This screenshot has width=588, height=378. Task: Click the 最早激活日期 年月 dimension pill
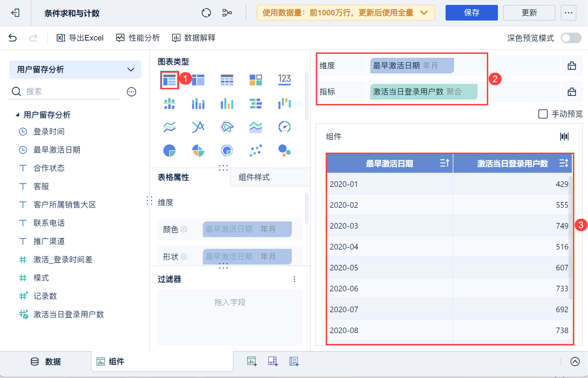pyautogui.click(x=412, y=66)
